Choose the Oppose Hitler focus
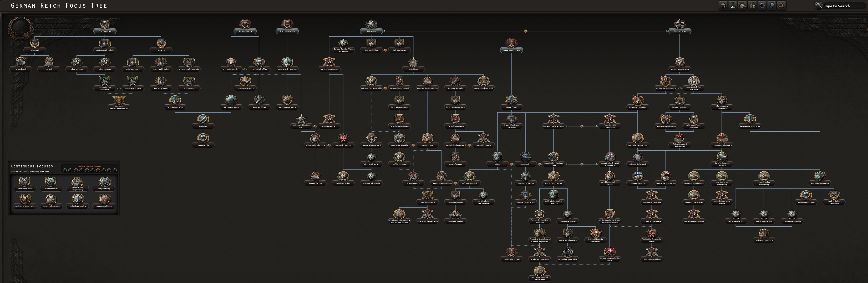Image resolution: width=868 pixels, height=283 pixels. point(680,25)
